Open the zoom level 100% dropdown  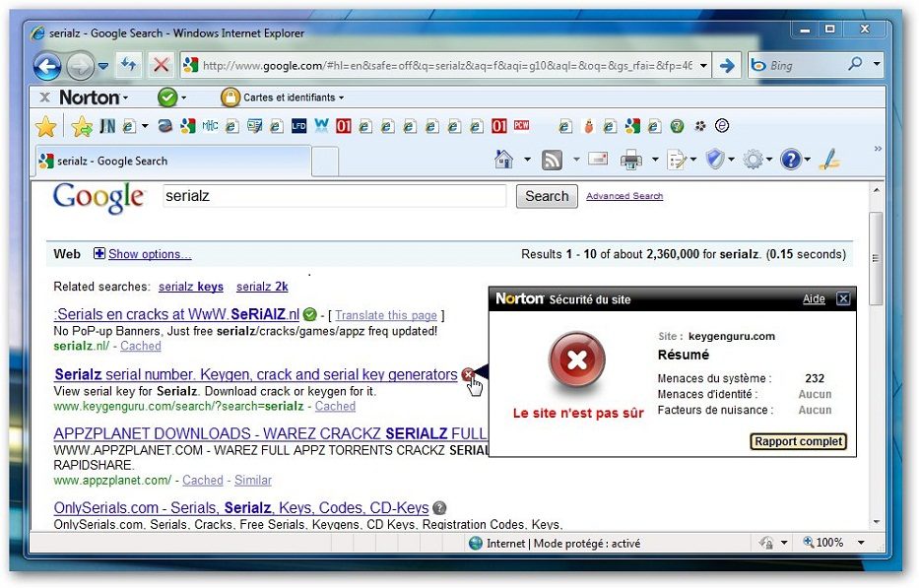[x=861, y=543]
